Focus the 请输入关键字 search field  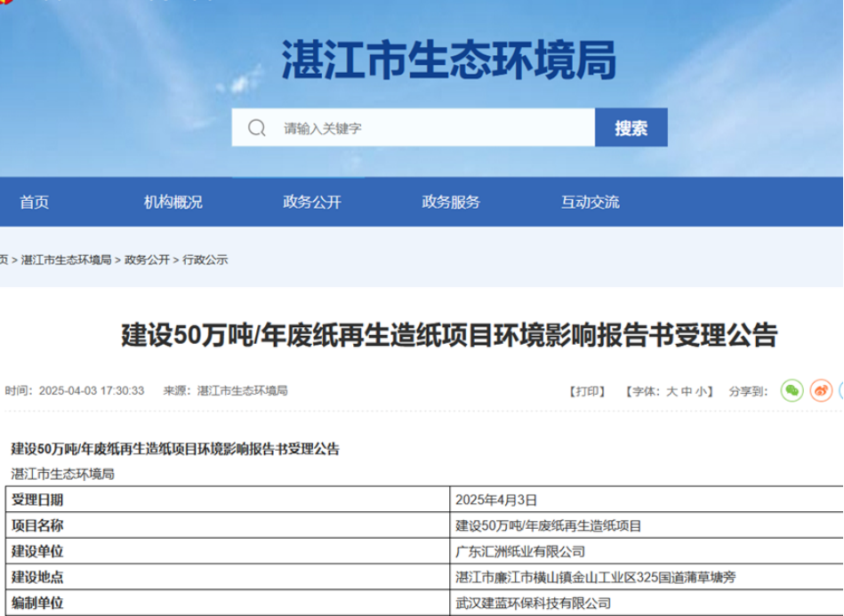[414, 127]
